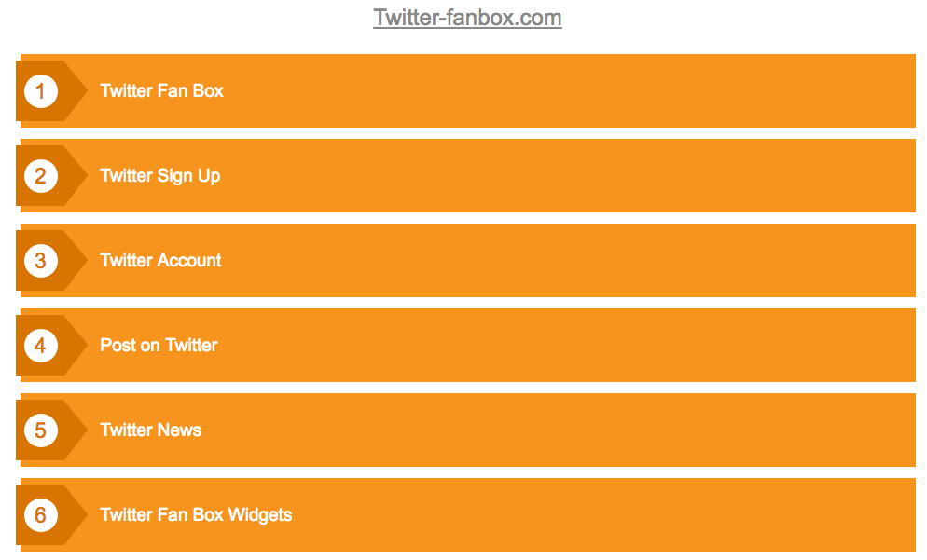This screenshot has width=927, height=560.
Task: Open the Twitter-fanbox.com title link
Action: (467, 18)
